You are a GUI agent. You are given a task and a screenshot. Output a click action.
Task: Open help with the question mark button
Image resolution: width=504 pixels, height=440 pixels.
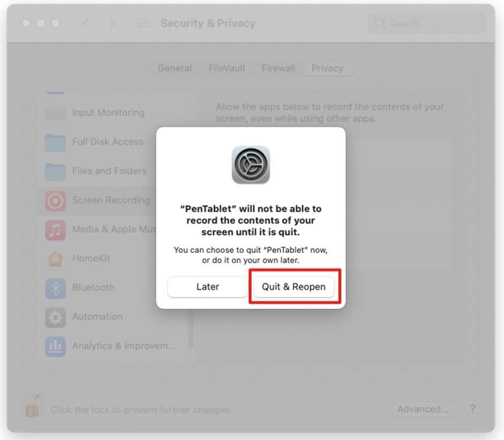coord(472,409)
